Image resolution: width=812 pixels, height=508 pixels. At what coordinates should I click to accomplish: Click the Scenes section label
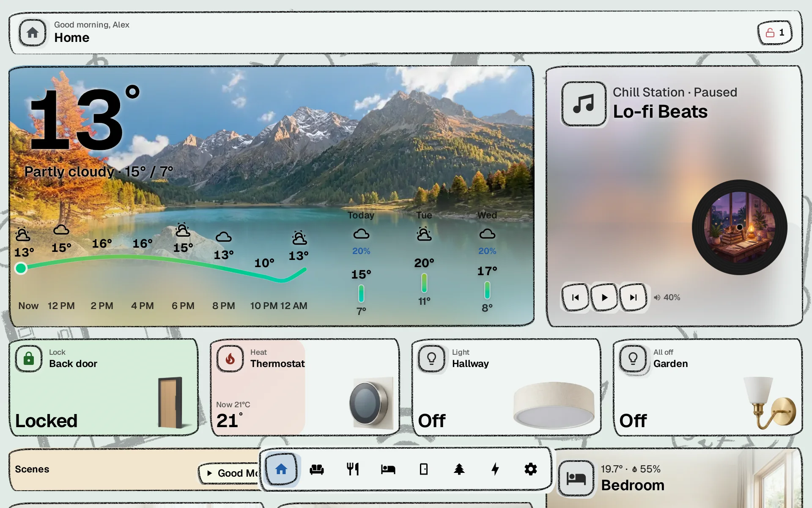32,469
